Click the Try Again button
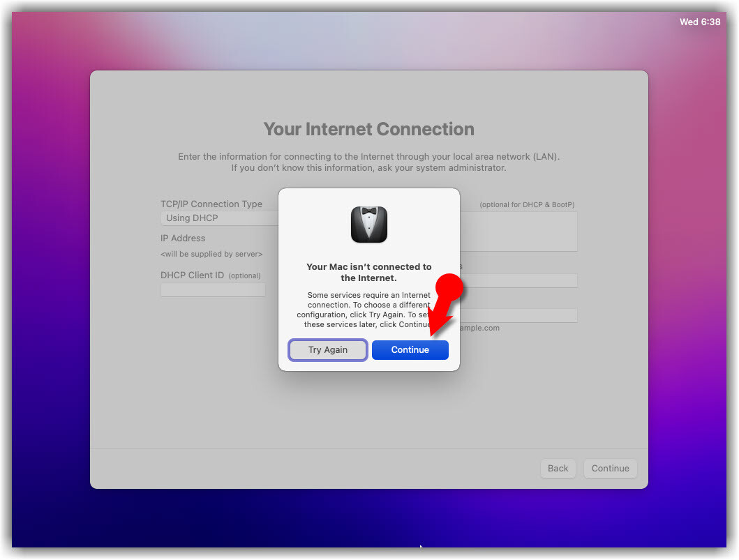This screenshot has width=739, height=560. [x=327, y=350]
